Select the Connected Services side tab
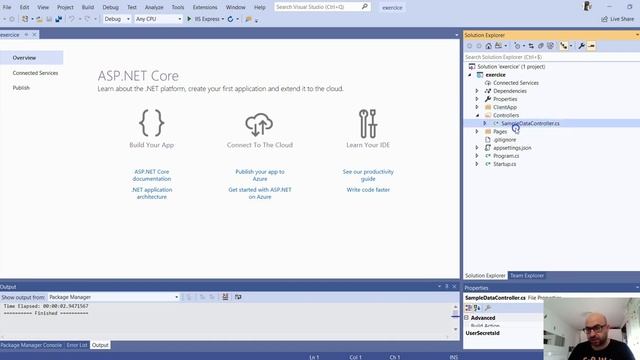 coord(35,73)
